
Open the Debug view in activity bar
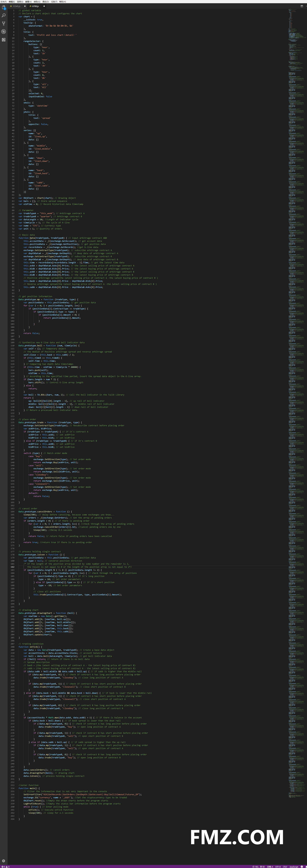tap(4, 31)
